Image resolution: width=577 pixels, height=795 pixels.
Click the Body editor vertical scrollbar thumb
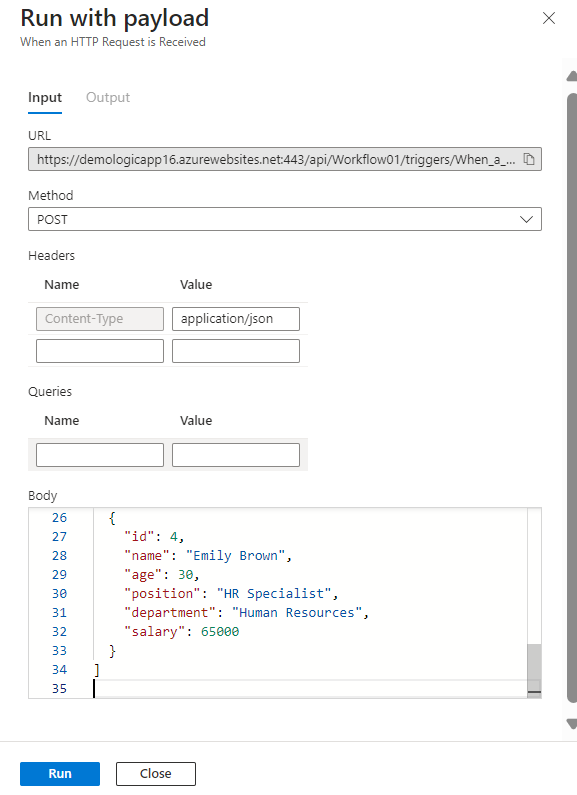(x=534, y=668)
